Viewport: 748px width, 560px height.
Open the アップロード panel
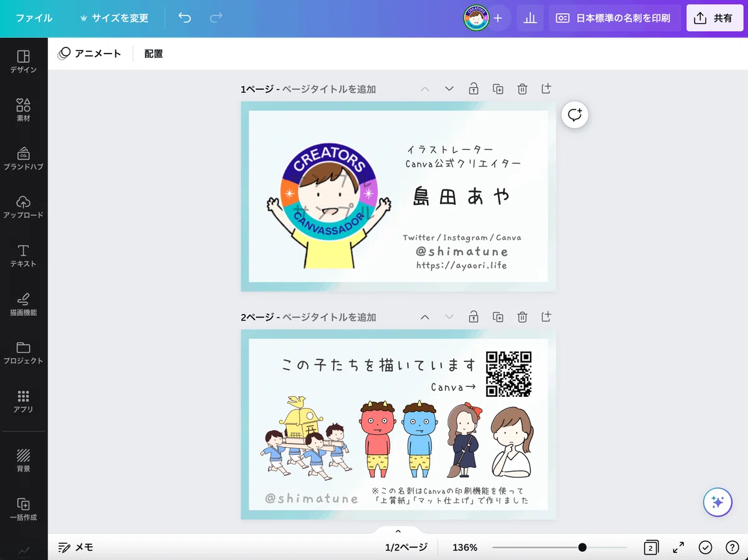tap(24, 207)
